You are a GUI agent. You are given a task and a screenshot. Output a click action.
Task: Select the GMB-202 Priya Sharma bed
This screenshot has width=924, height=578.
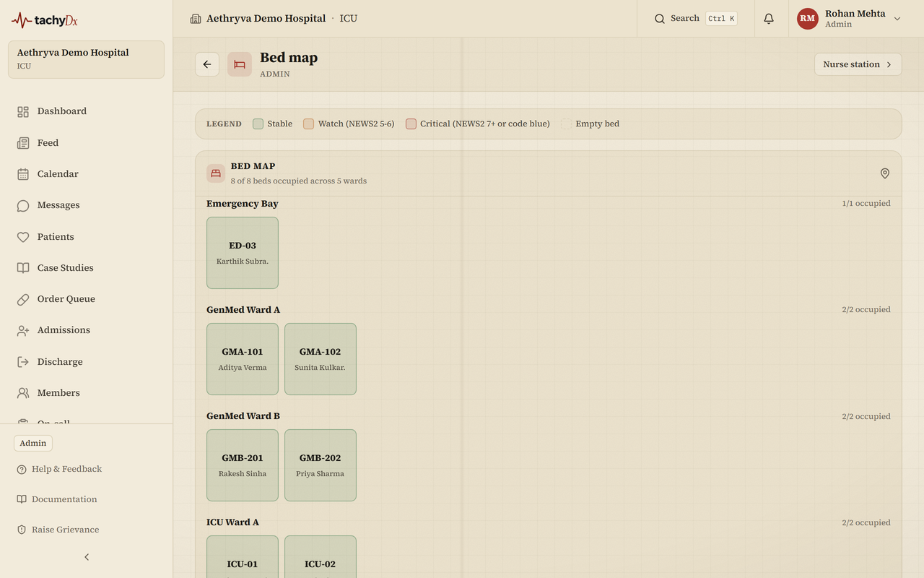coord(321,465)
